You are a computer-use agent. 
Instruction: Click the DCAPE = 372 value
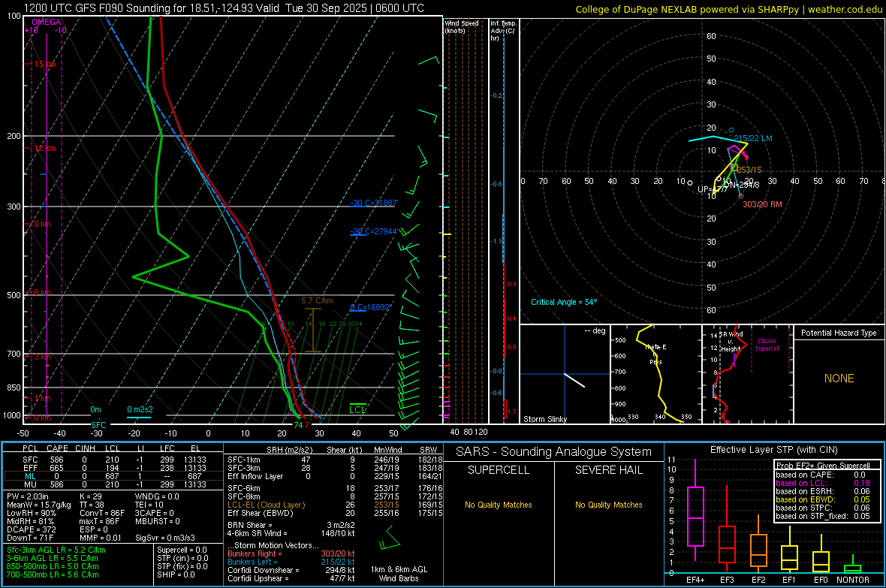(31, 529)
